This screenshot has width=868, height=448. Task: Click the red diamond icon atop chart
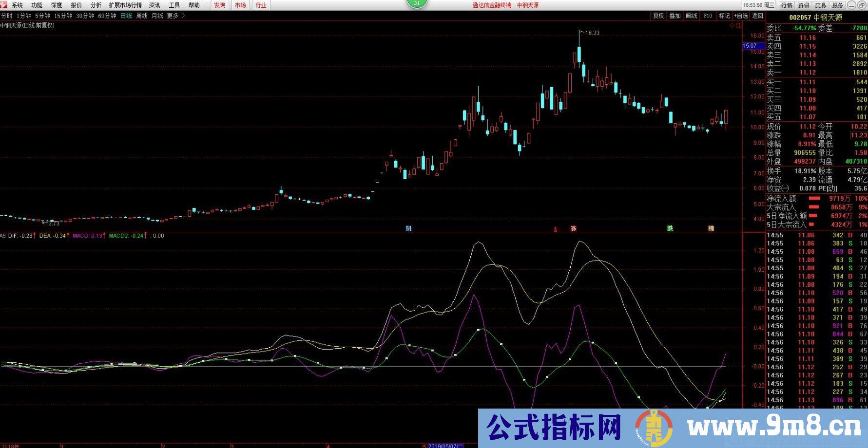tap(732, 25)
